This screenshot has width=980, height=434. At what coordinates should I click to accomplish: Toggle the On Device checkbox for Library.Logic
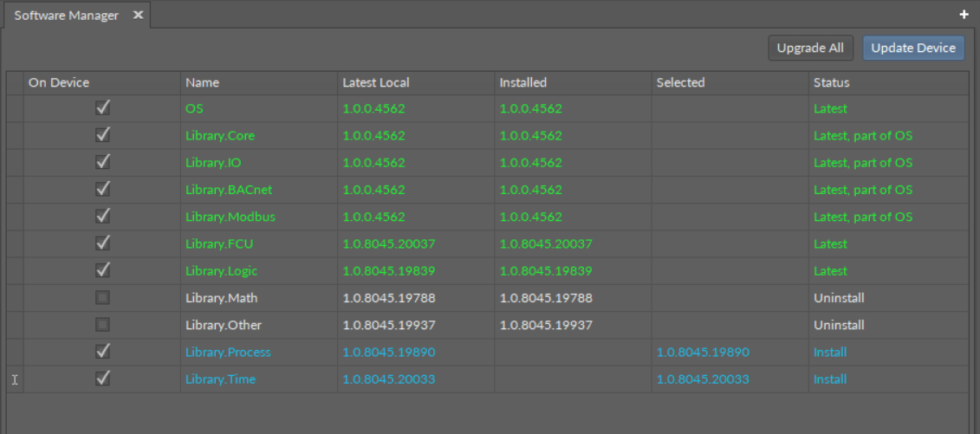click(x=103, y=270)
